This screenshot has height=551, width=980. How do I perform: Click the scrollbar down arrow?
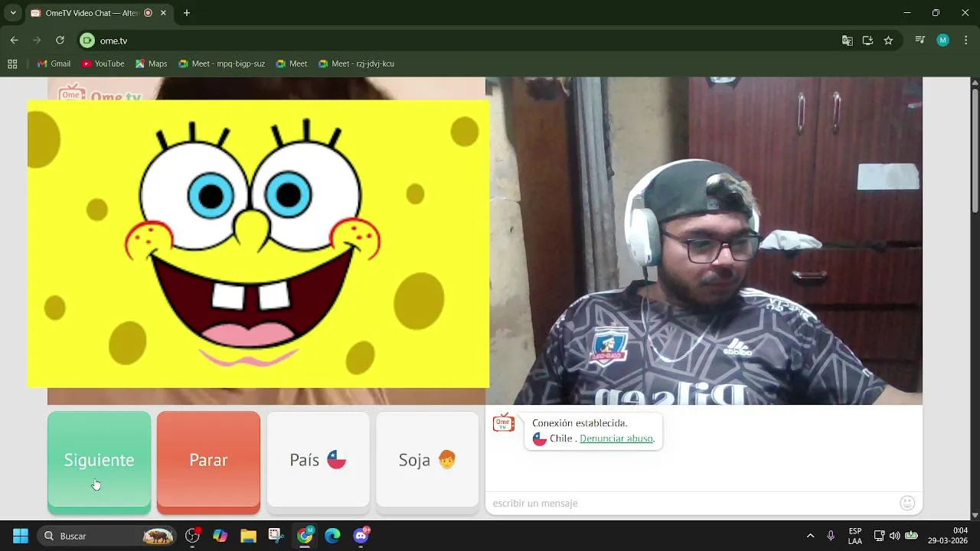pos(975,515)
